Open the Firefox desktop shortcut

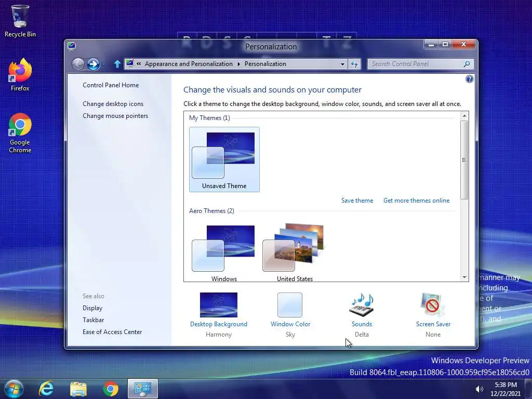[x=20, y=75]
